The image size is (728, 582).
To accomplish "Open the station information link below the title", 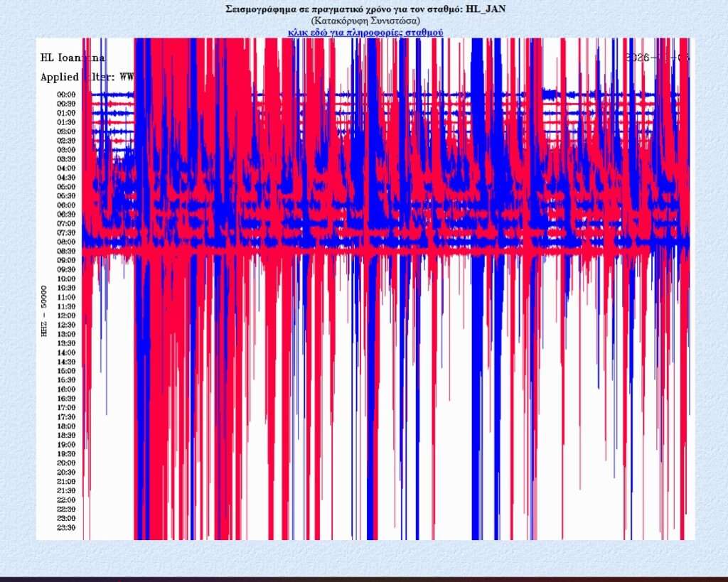I will (365, 33).
